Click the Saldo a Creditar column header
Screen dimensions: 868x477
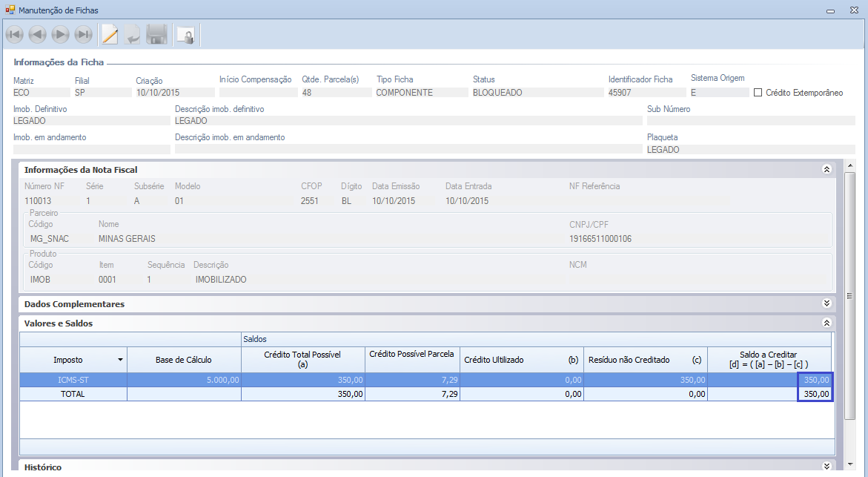[769, 360]
